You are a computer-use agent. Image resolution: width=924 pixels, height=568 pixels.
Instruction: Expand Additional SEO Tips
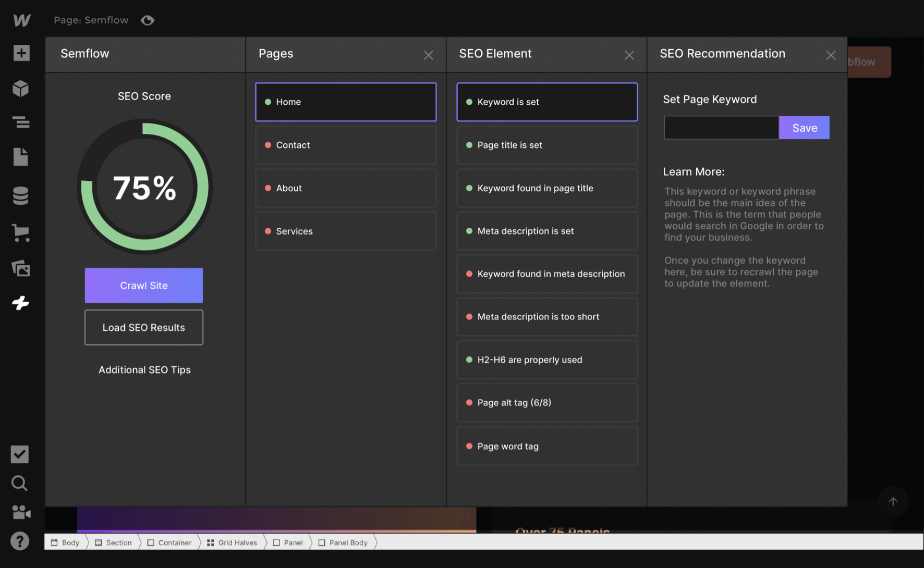144,369
